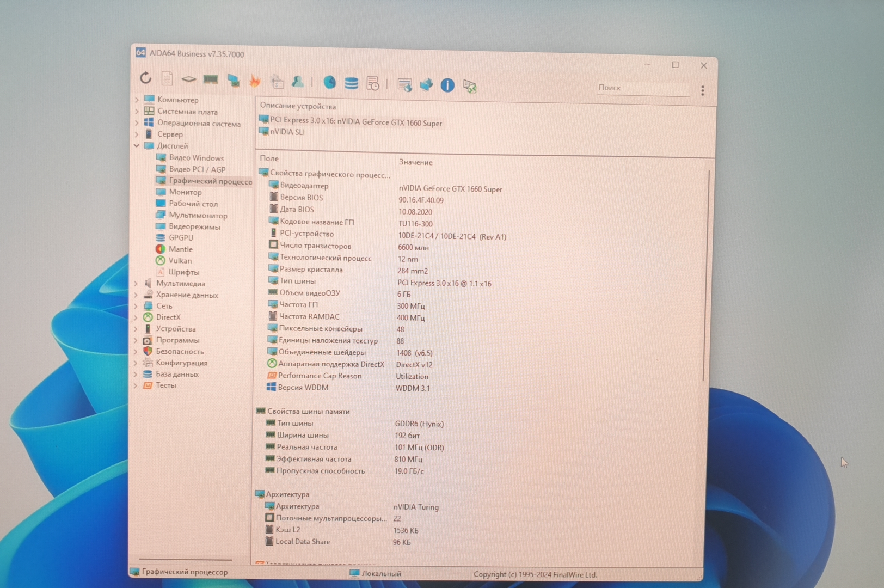The image size is (884, 588).
Task: Open the database stack toolbar icon
Action: coord(352,83)
